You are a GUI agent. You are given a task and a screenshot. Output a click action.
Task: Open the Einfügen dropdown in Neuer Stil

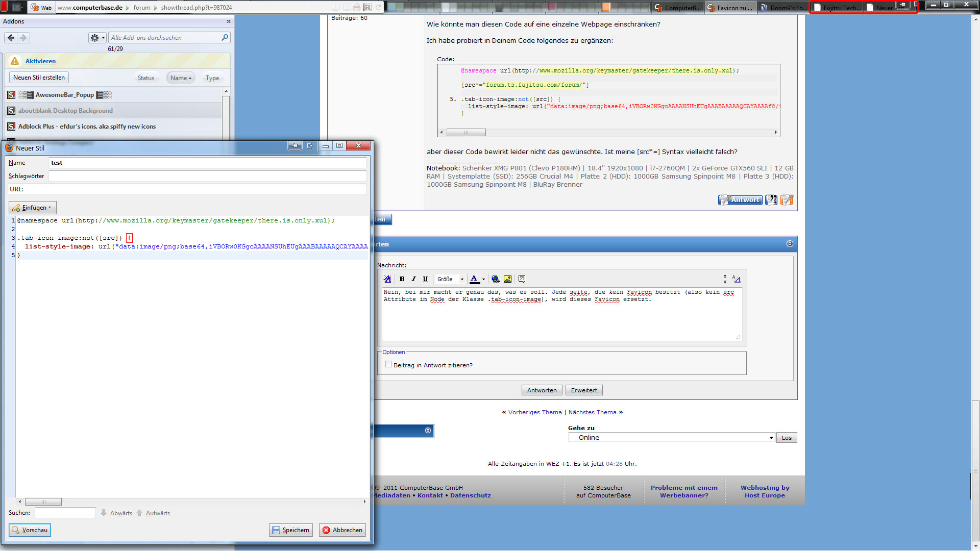(x=32, y=208)
